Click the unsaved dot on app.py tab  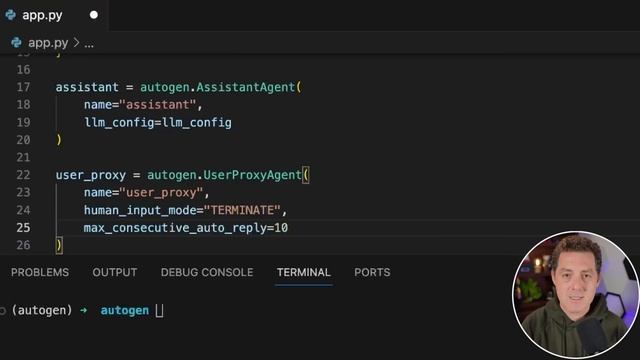click(94, 15)
